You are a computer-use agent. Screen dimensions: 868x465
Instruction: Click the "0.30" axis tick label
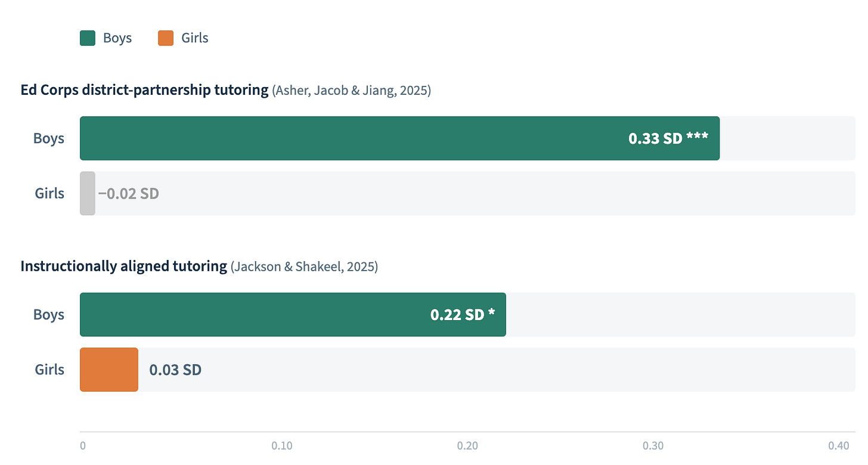(x=653, y=445)
